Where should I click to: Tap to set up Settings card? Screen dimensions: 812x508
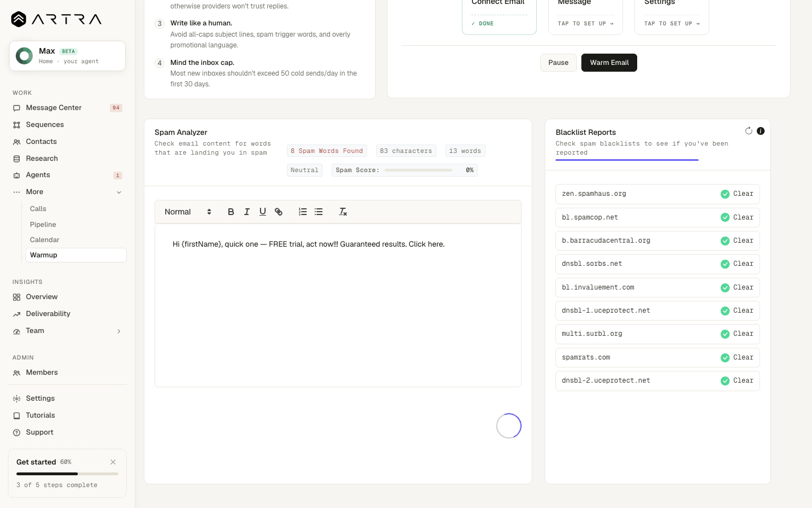(x=672, y=24)
